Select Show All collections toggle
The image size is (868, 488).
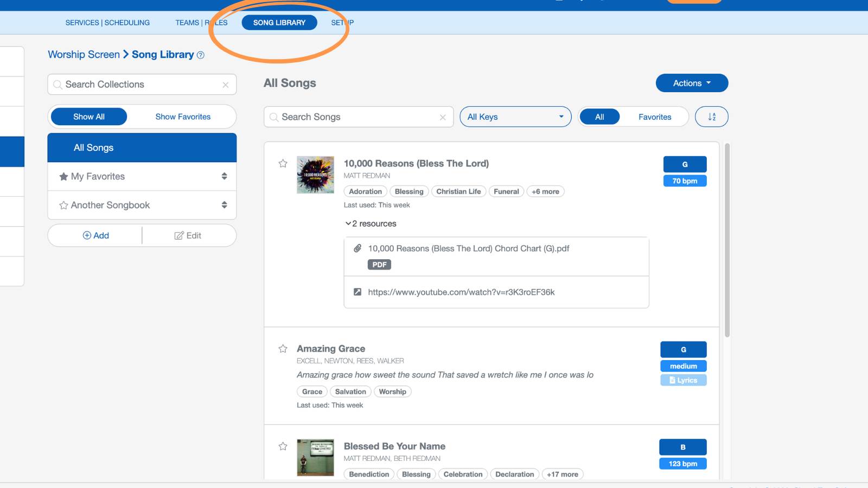89,117
